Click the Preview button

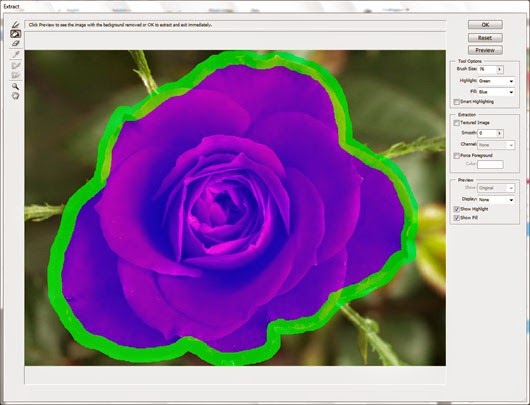[485, 50]
